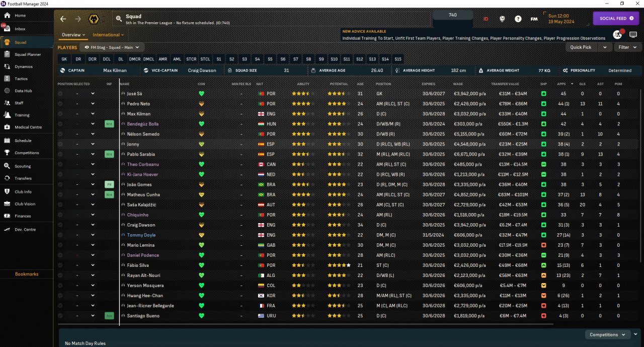Screen dimensions: 644x347
Task: Open the FM Stag - Squad - Main view dropdown
Action: pos(112,47)
